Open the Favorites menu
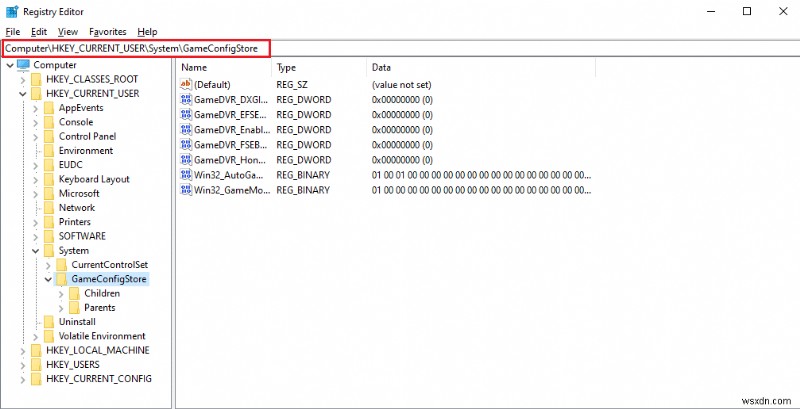 (x=108, y=32)
